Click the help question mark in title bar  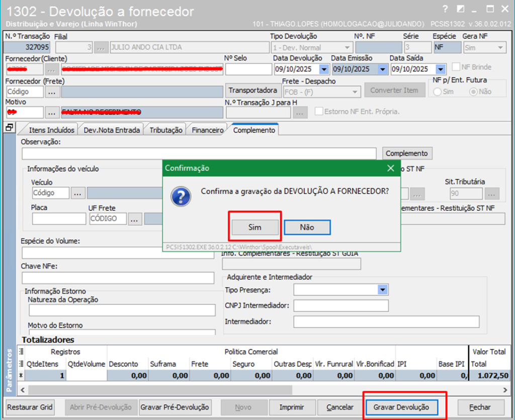coord(444,9)
